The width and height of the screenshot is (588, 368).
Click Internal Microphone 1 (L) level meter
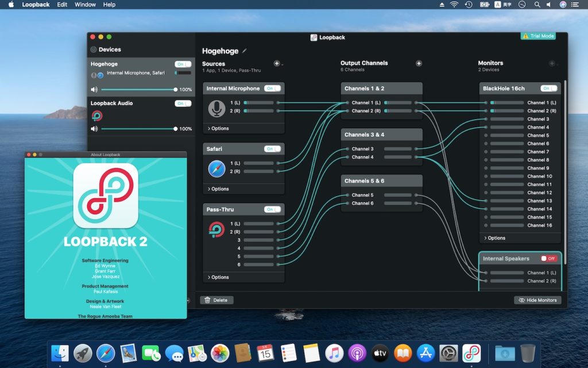tap(259, 102)
